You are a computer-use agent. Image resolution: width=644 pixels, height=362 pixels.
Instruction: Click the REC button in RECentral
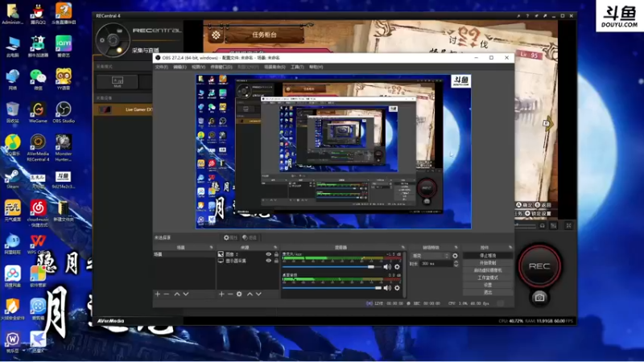(x=539, y=266)
